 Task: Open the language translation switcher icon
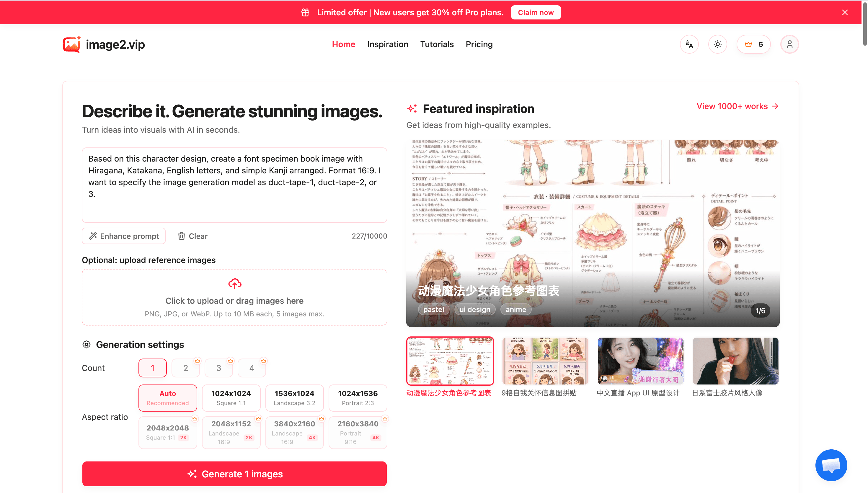coord(689,44)
